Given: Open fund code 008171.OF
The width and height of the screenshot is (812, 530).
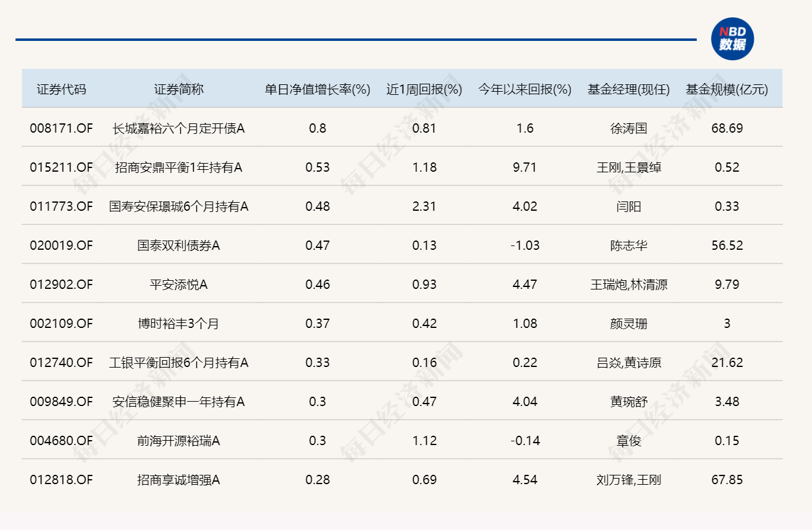Looking at the screenshot, I should (62, 128).
